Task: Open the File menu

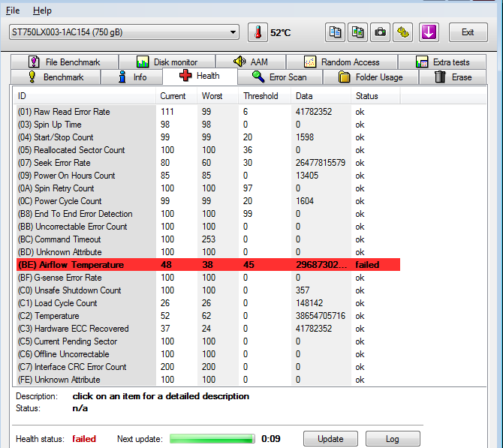Action: pyautogui.click(x=13, y=11)
